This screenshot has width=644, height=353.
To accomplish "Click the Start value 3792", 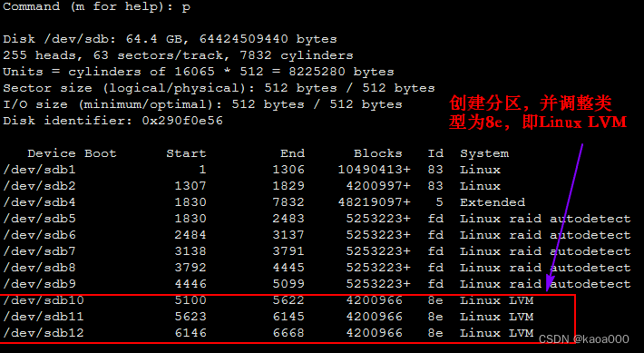I will [x=190, y=268].
